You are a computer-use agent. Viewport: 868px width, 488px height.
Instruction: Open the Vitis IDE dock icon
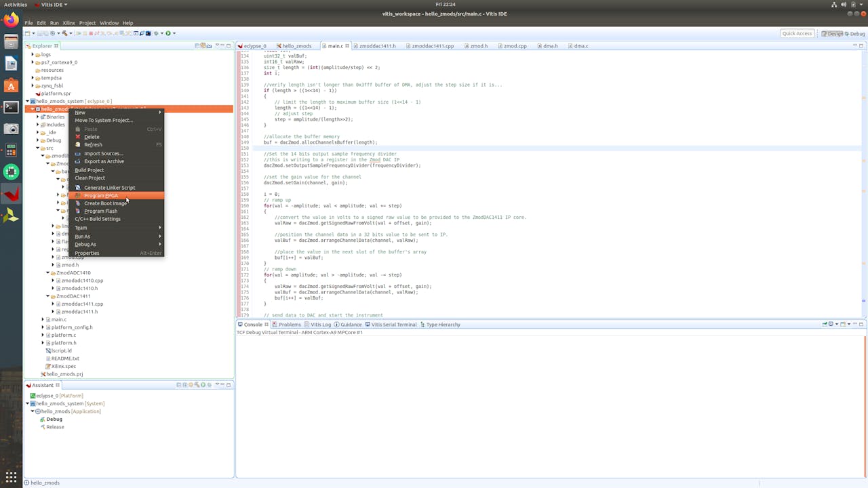[x=11, y=194]
